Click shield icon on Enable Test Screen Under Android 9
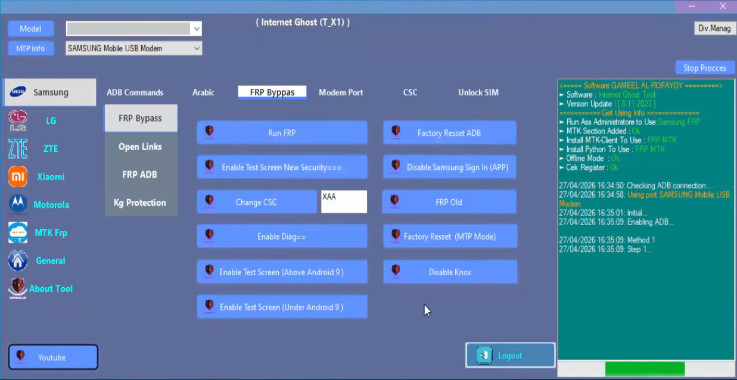737x380 pixels. [x=210, y=306]
